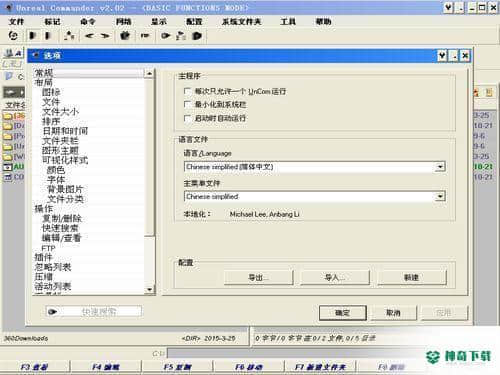Click the F5 复制 function button
The image size is (500, 375).
(177, 367)
